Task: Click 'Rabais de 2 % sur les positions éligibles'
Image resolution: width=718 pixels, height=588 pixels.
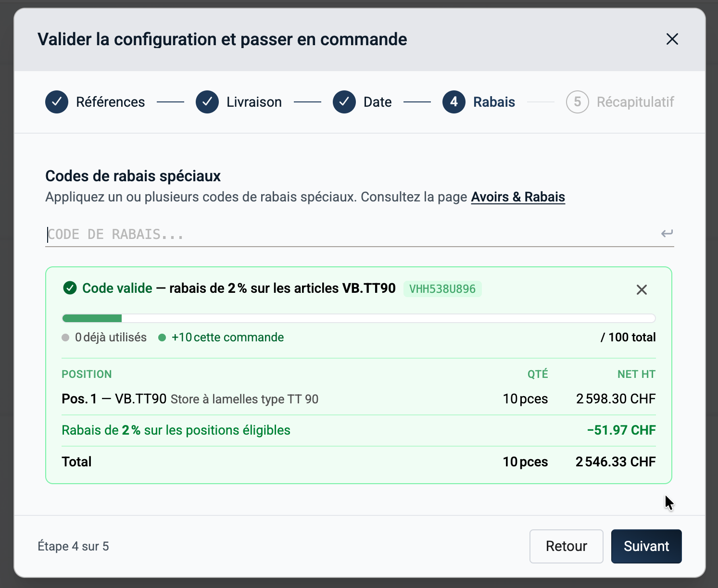Action: (176, 430)
